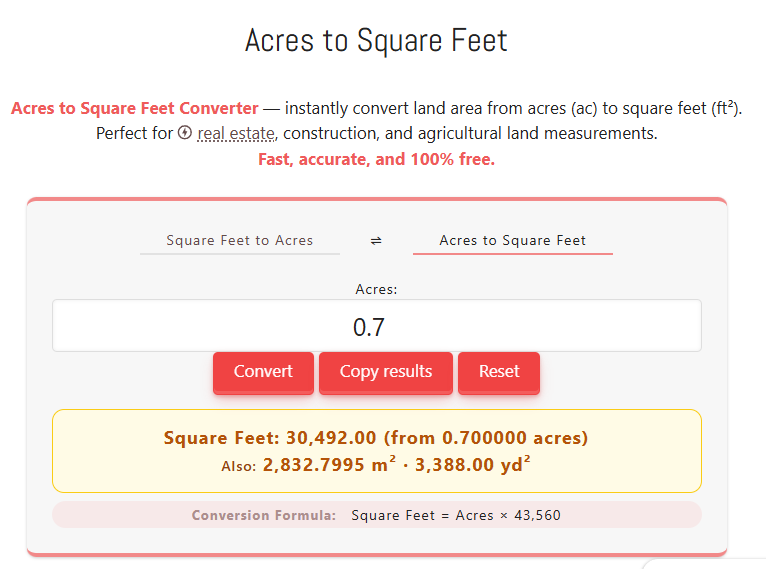
Task: Click the Acres to Square Feet page heading
Action: tap(376, 41)
